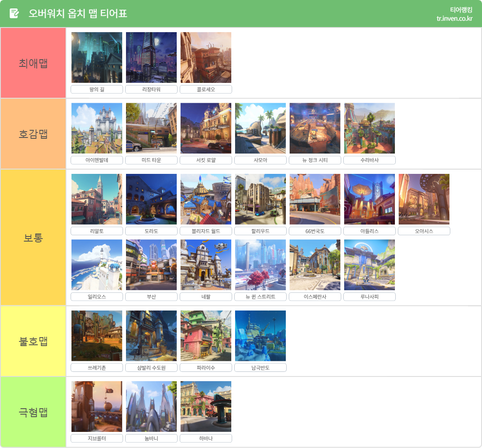Choose the 루나사피 map image
Screen dimensions: 482x448
pyautogui.click(x=370, y=265)
